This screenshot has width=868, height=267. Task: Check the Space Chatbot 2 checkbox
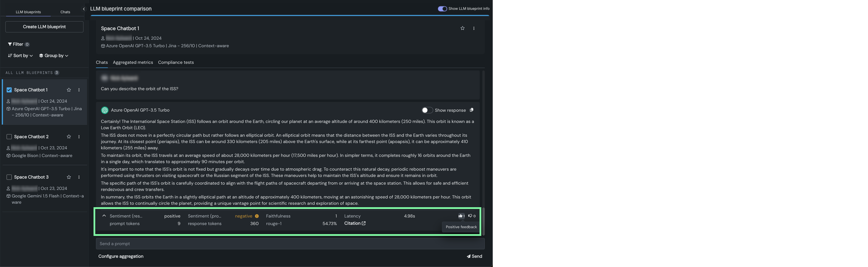(x=9, y=137)
